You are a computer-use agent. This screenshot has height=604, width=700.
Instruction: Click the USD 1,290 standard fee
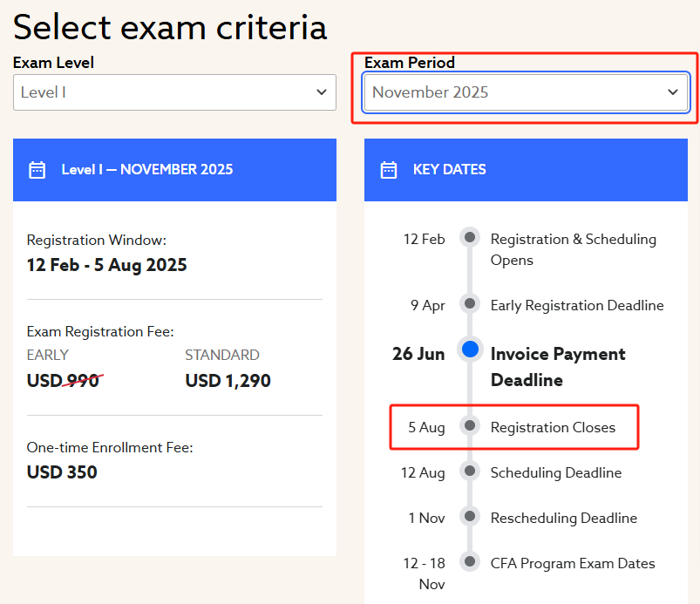click(x=228, y=381)
